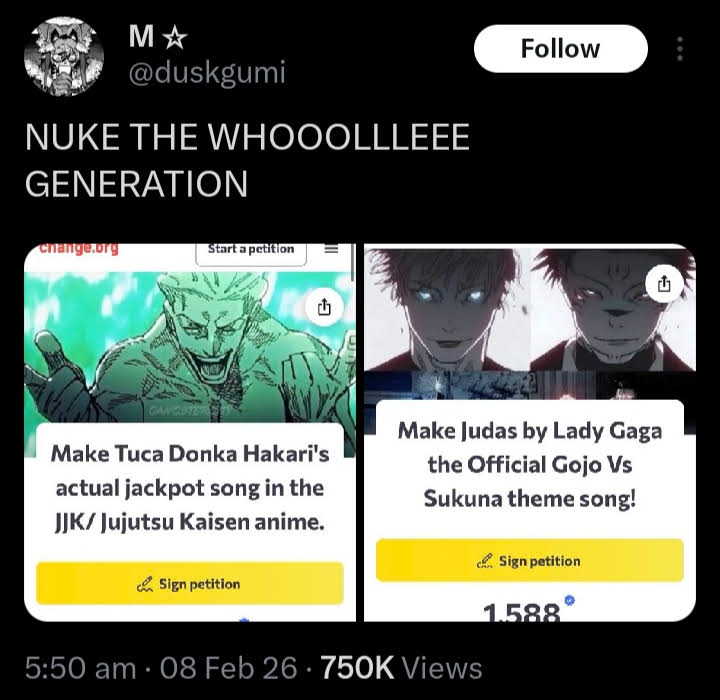Click the display name M☆
The width and height of the screenshot is (720, 700).
click(x=158, y=37)
